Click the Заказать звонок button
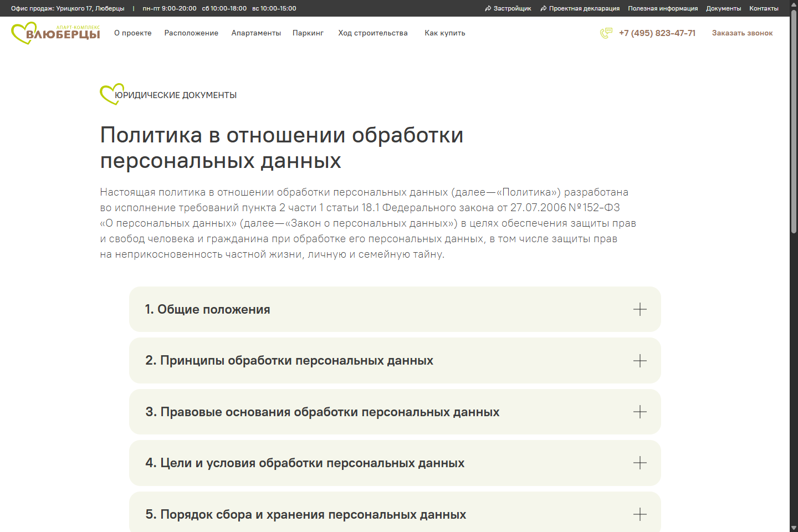 point(742,33)
